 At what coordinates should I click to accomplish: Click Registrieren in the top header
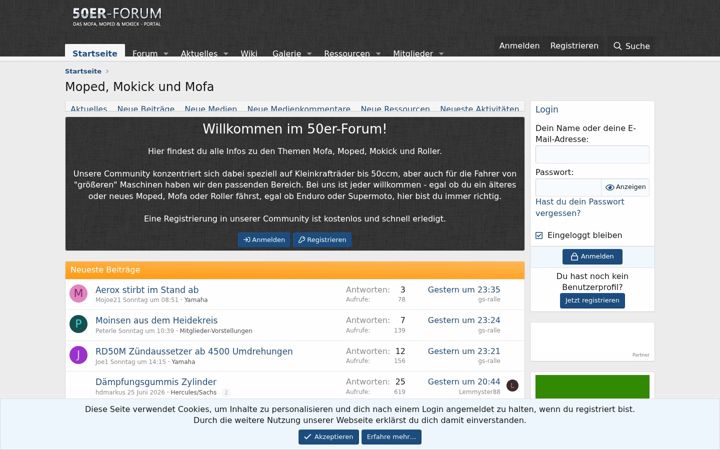(574, 46)
